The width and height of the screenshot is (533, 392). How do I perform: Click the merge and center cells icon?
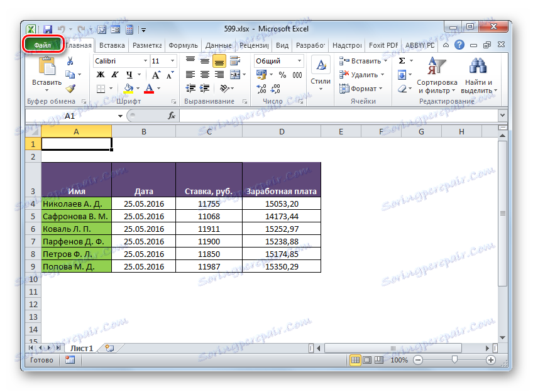coord(235,75)
